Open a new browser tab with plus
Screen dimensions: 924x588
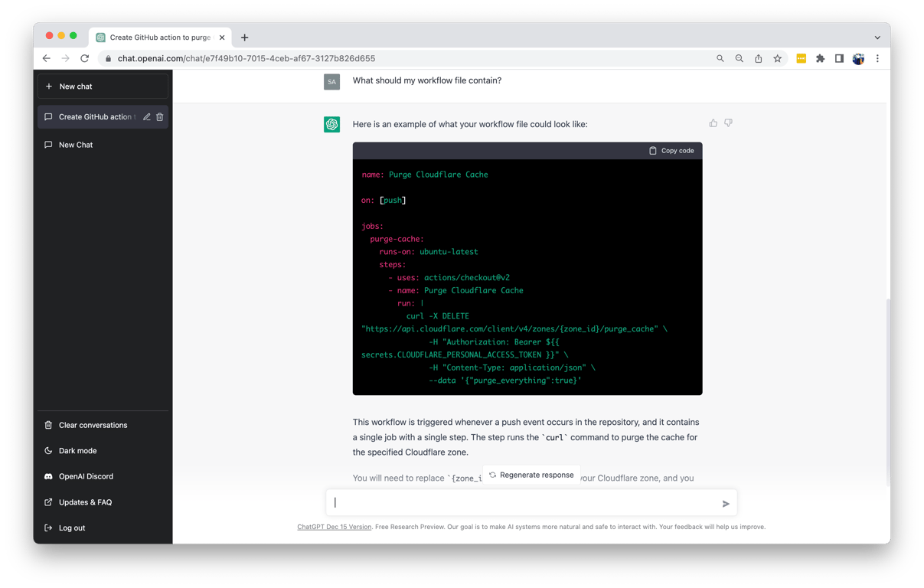[245, 38]
